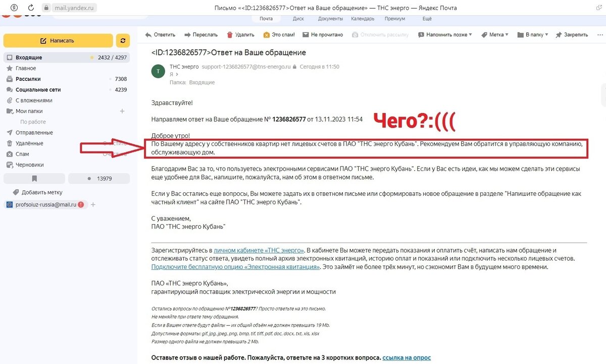This screenshot has height=364, width=606.
Task: Click the red alert icon beside profsoiuz-russia@mail.ru
Action: click(81, 204)
